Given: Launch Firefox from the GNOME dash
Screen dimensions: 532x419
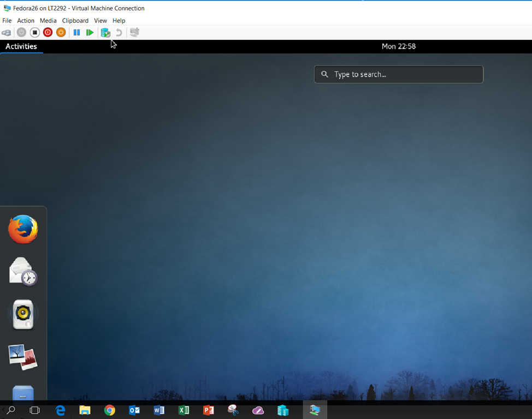Looking at the screenshot, I should pyautogui.click(x=23, y=229).
